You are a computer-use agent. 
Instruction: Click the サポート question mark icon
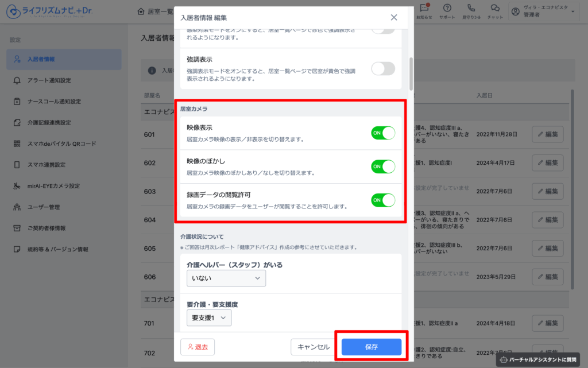pos(447,8)
